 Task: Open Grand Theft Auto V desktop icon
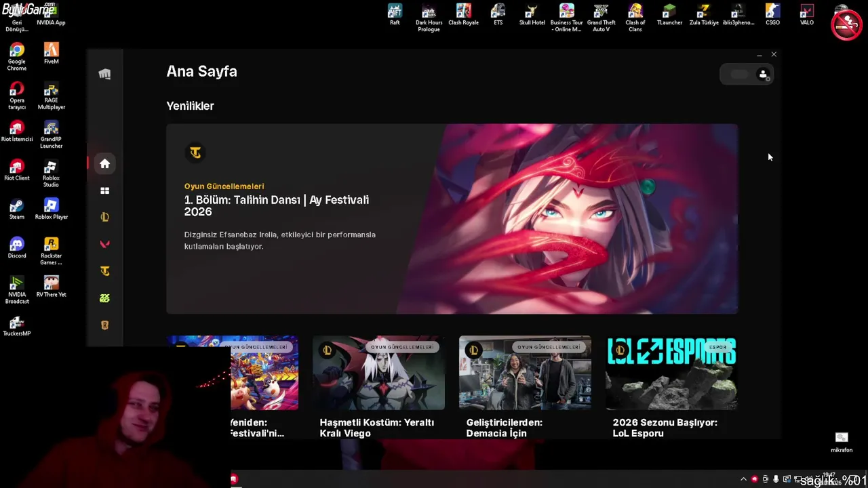tap(601, 18)
